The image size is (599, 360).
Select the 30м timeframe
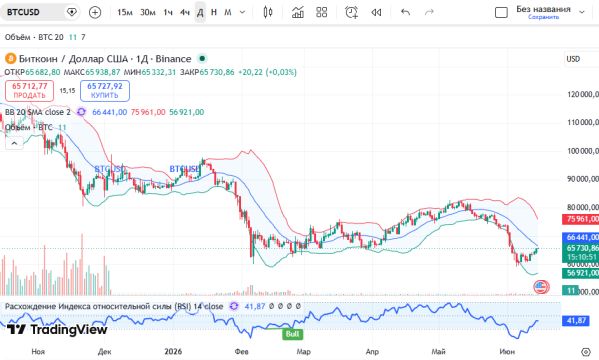tap(147, 12)
